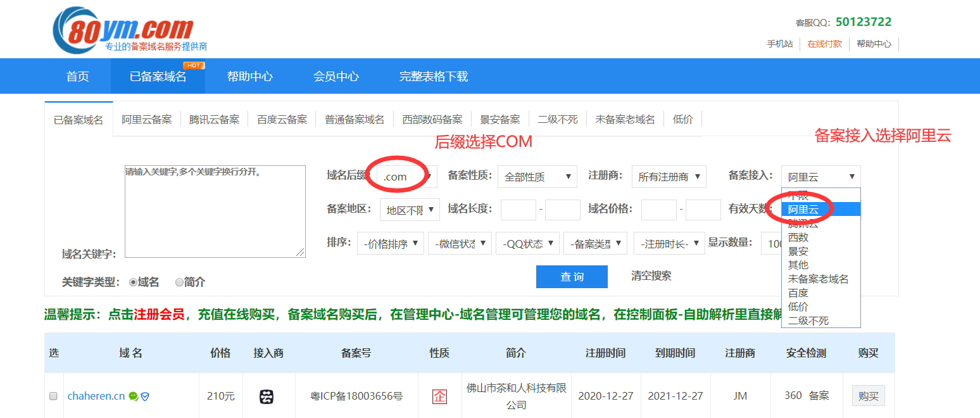980x418 pixels.
Task: Click the blue 查询 search button
Action: (x=572, y=277)
